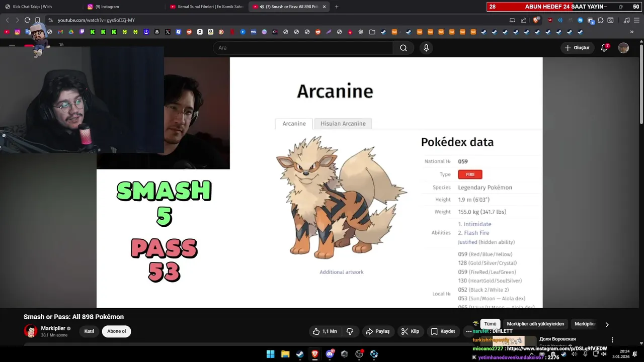Click inside the YouTube Ara search field
Image resolution: width=644 pixels, height=362 pixels.
point(303,48)
